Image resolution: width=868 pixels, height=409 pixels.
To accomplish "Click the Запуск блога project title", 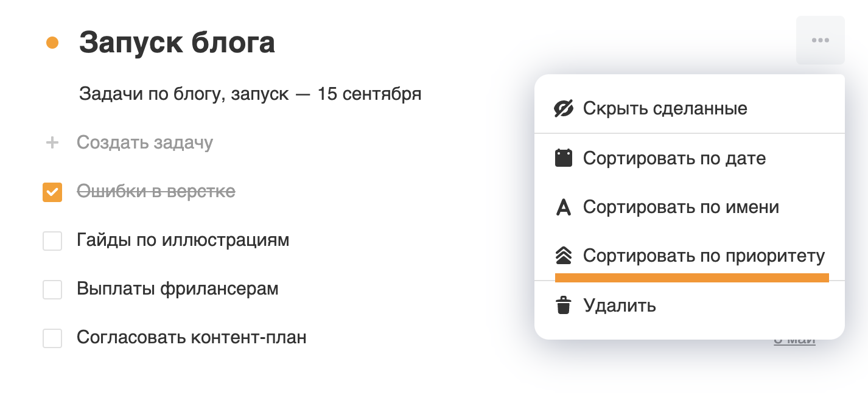I will (177, 43).
